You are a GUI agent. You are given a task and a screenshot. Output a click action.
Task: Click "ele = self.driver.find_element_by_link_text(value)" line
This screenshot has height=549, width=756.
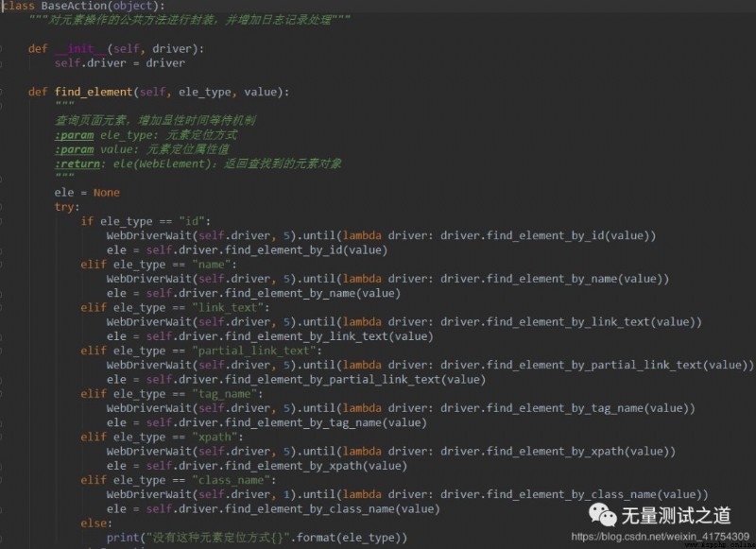tap(270, 336)
